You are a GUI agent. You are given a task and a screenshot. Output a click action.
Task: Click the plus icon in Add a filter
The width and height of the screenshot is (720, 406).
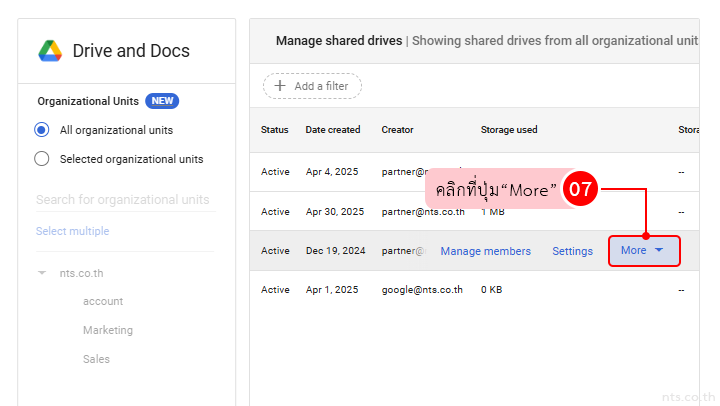[280, 86]
